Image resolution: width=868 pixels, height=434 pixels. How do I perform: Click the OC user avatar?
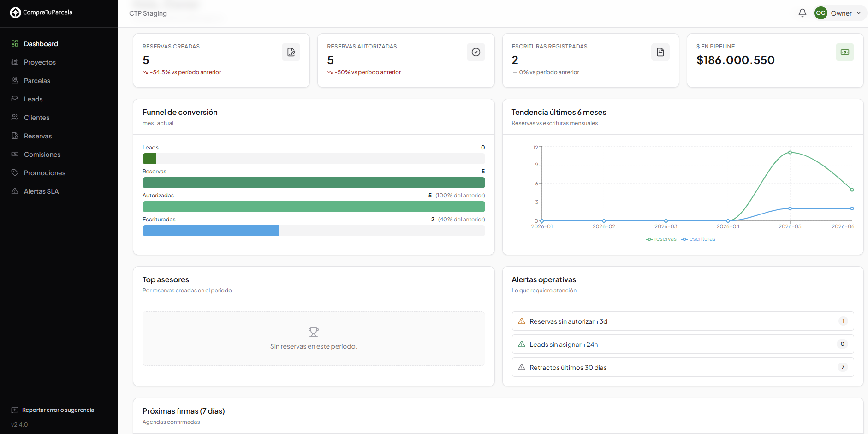click(821, 13)
